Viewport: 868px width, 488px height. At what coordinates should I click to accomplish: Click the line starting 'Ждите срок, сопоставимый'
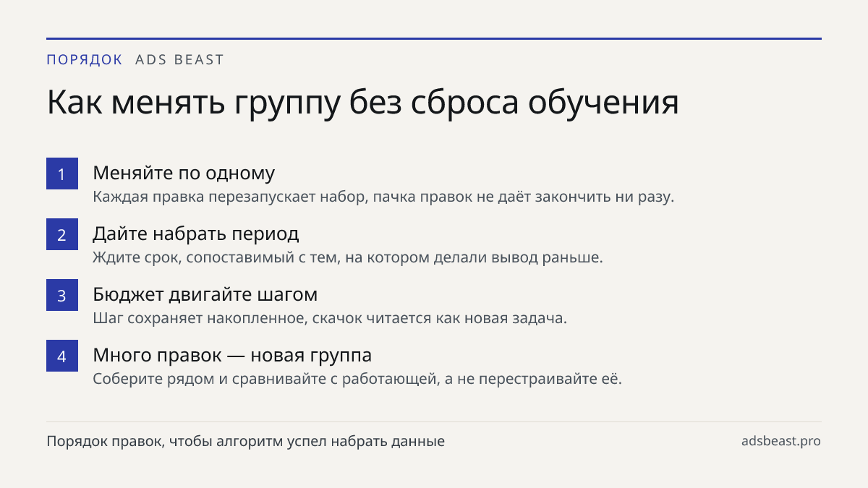click(348, 257)
